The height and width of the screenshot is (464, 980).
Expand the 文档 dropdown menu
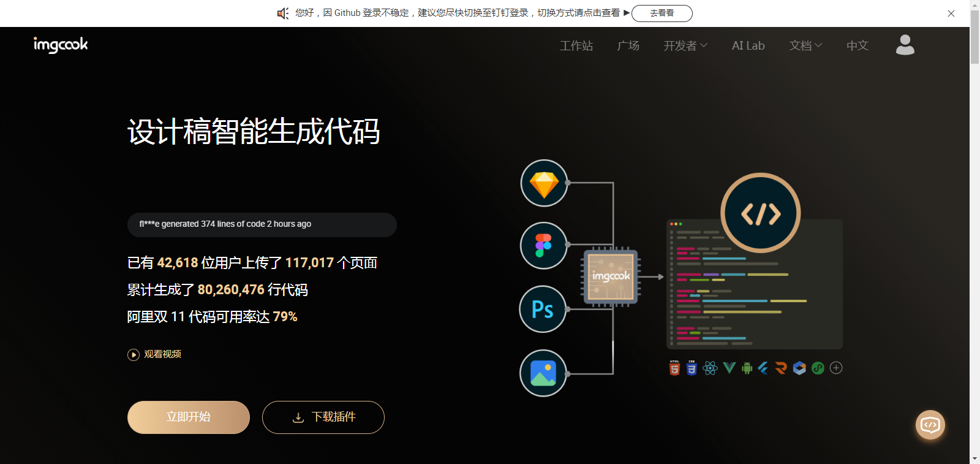tap(805, 46)
